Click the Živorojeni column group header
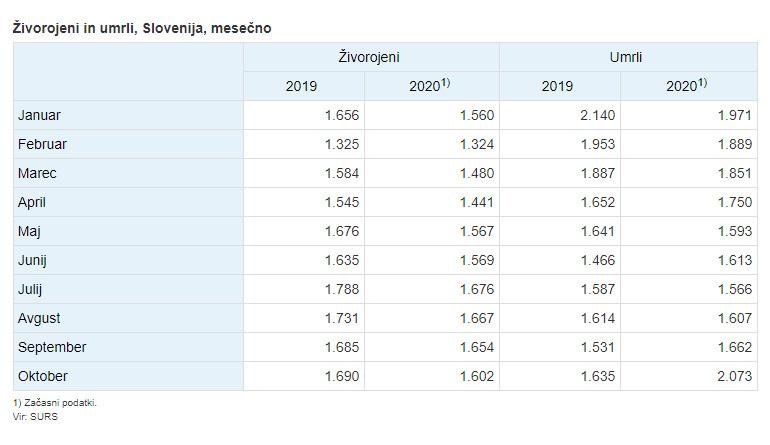The width and height of the screenshot is (770, 445). (370, 57)
